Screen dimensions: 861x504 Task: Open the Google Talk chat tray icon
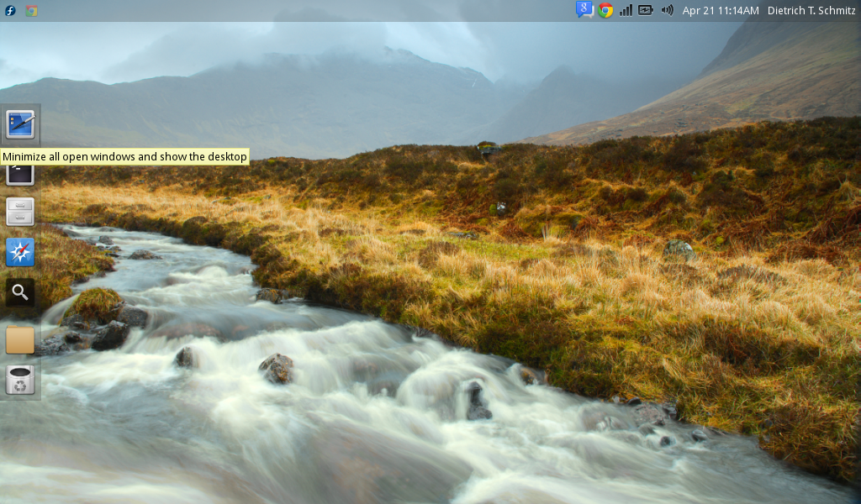coord(584,10)
